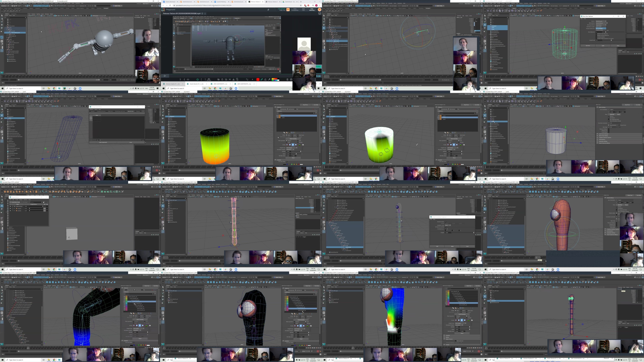This screenshot has width=644, height=362.
Task: Choose the square brush profile in orange cylinder frame
Action: [x=296, y=145]
